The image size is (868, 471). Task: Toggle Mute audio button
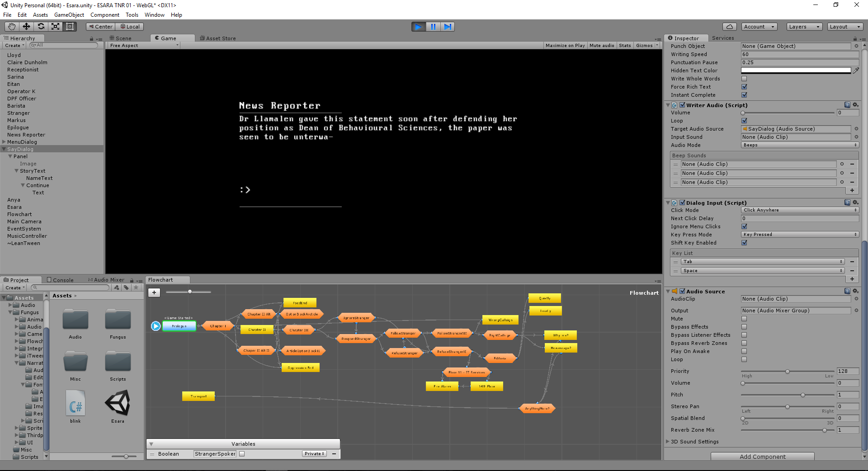pyautogui.click(x=602, y=45)
